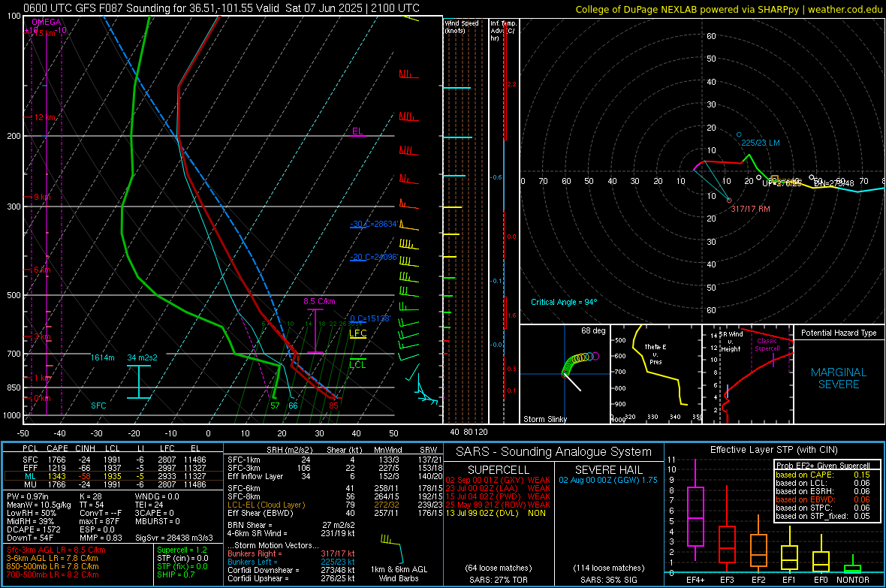Click the Bunkers Right = 317/17 kt line
The image size is (886, 588).
click(x=291, y=553)
